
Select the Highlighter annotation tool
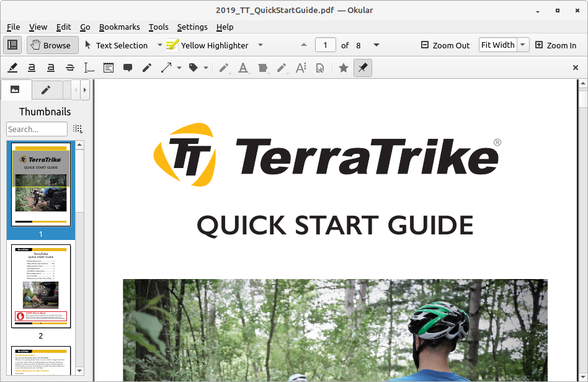(x=12, y=68)
